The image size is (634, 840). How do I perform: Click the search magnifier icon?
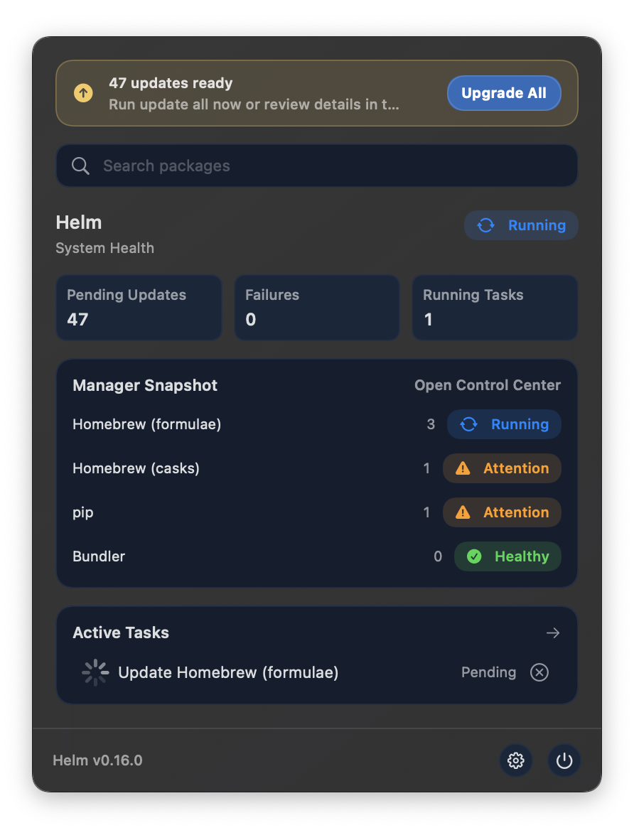[x=80, y=165]
